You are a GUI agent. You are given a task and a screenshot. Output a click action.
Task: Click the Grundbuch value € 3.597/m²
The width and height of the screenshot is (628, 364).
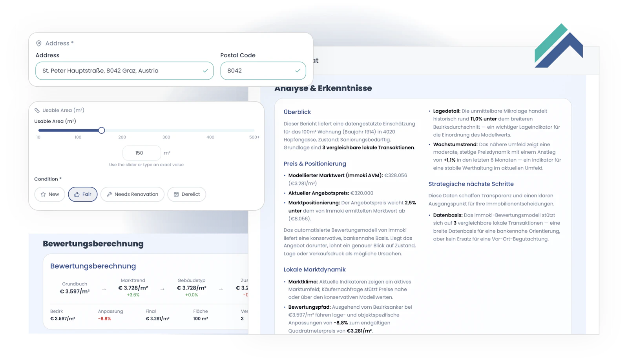point(75,291)
